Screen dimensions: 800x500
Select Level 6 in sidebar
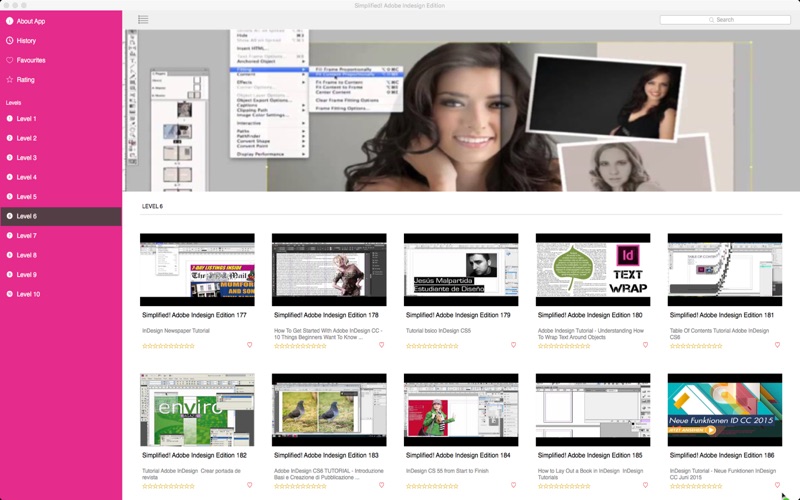tap(61, 216)
